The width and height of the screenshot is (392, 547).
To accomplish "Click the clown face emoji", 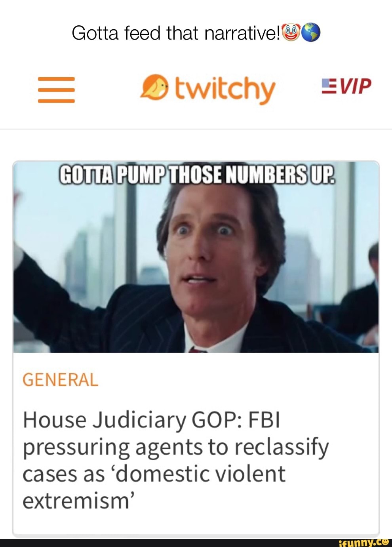I will point(291,32).
